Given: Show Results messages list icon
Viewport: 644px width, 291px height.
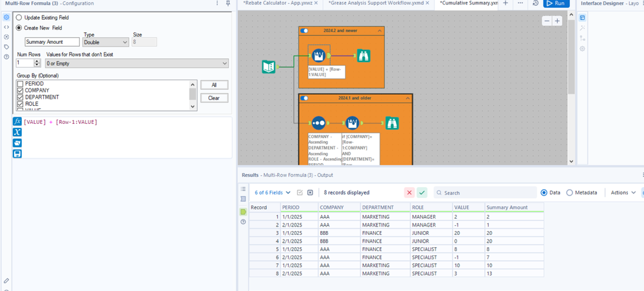Looking at the screenshot, I should point(243,189).
